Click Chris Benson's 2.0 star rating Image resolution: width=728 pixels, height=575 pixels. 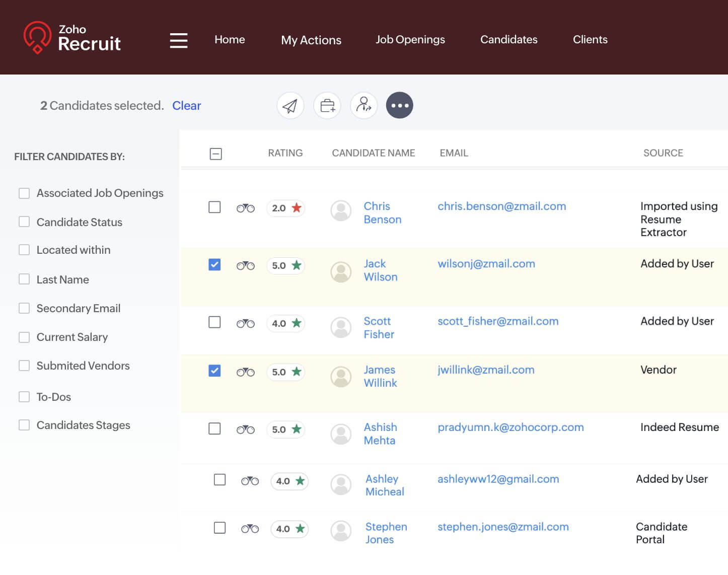coord(286,208)
